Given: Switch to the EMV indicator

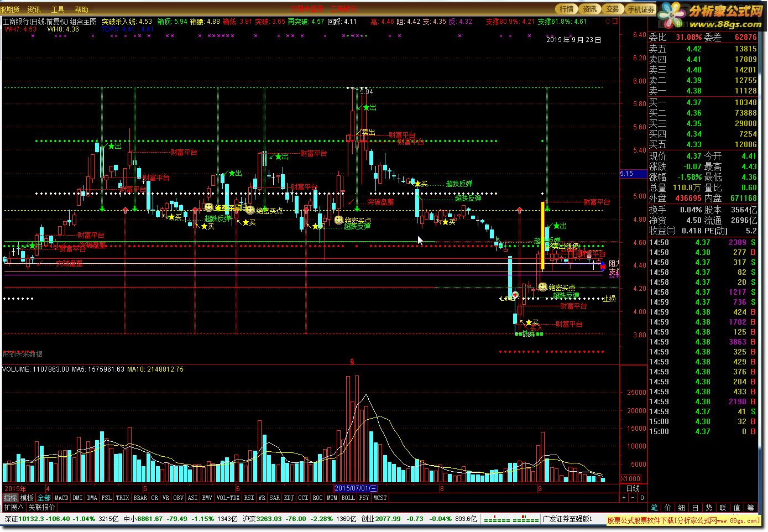Looking at the screenshot, I should pyautogui.click(x=207, y=498).
